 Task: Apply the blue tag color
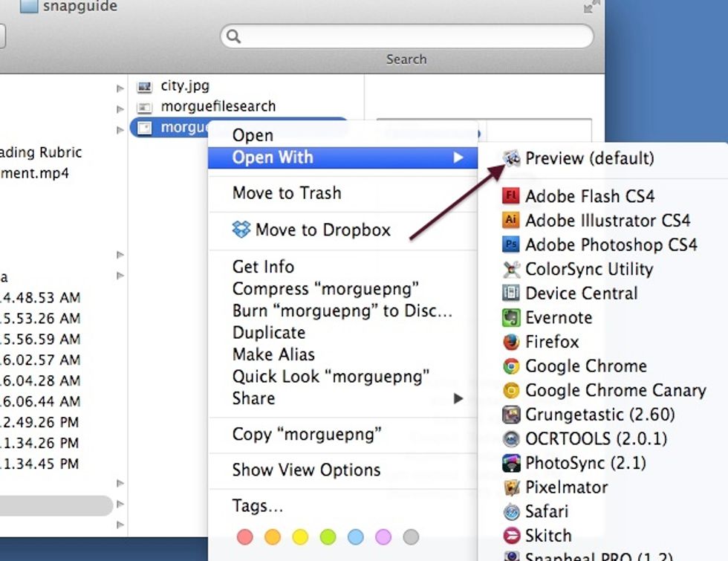click(356, 536)
